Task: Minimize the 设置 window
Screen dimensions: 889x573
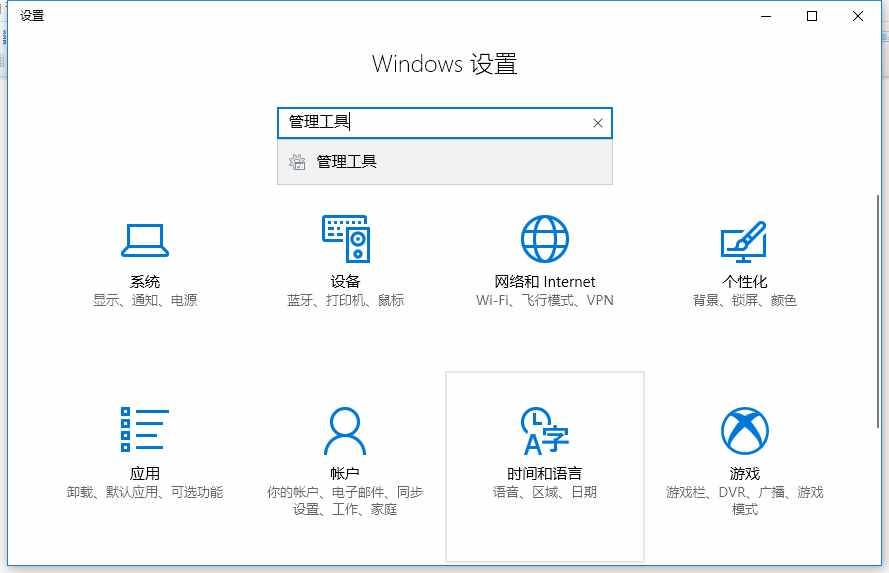Action: [x=766, y=16]
